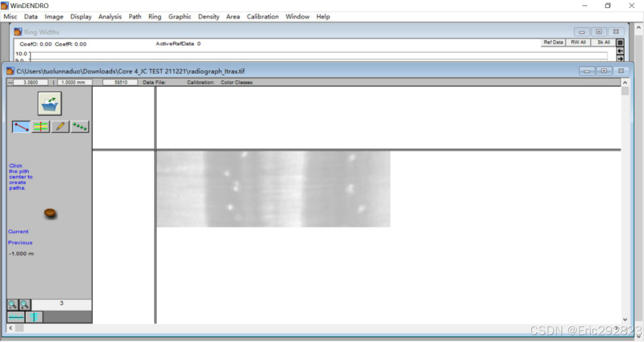Click the Current label in side panel
This screenshot has width=644, height=342.
18,232
